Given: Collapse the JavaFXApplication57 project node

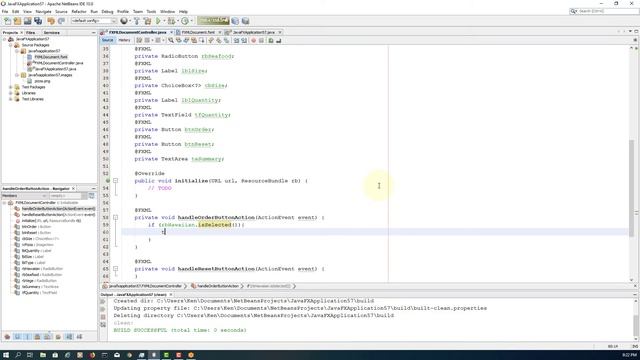Looking at the screenshot, I should pos(4,39).
